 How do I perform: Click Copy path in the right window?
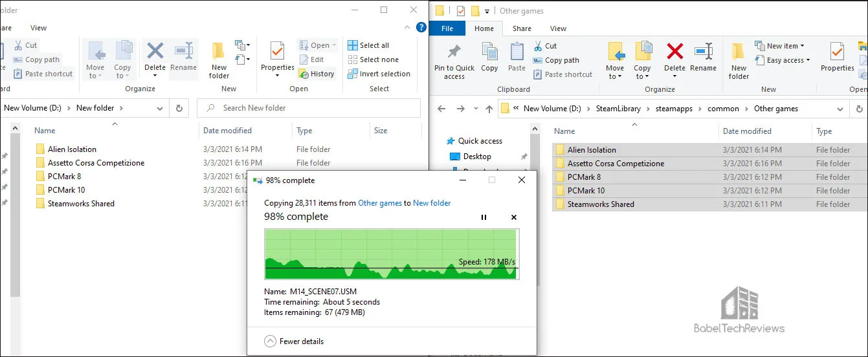coord(555,60)
